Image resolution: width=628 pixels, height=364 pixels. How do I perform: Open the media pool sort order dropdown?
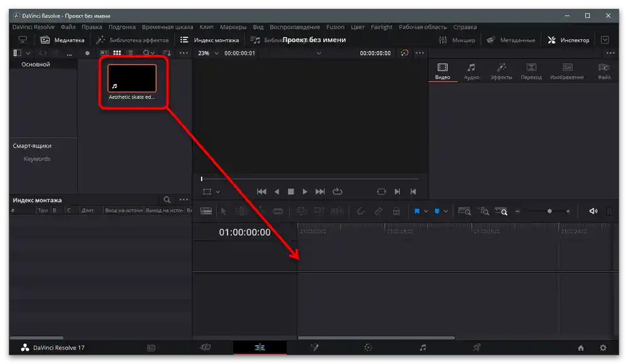pyautogui.click(x=167, y=53)
